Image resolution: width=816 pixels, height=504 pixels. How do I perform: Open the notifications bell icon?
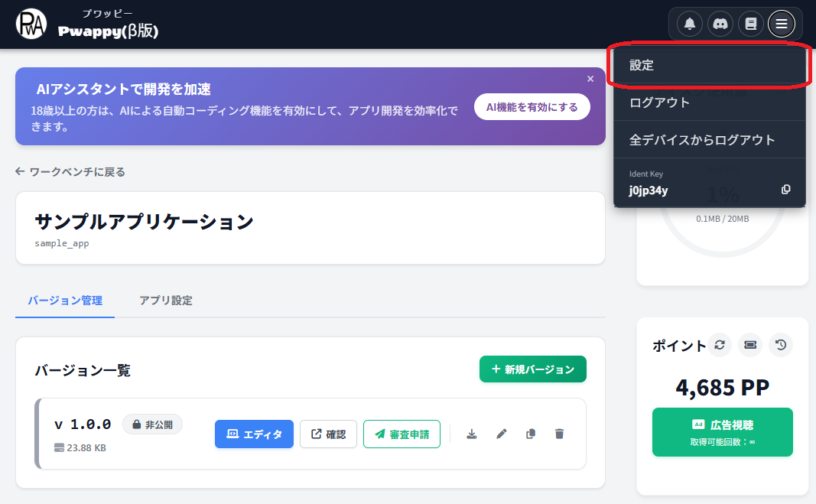pyautogui.click(x=688, y=24)
